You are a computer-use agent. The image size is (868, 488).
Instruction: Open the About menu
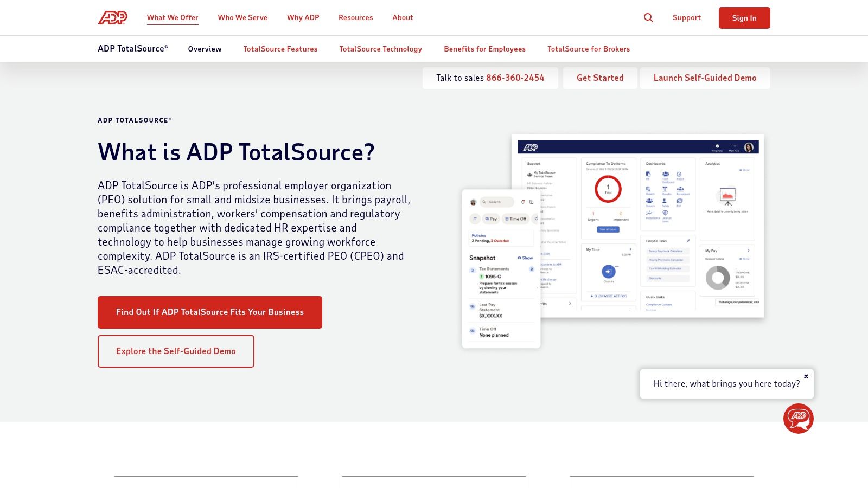click(403, 18)
